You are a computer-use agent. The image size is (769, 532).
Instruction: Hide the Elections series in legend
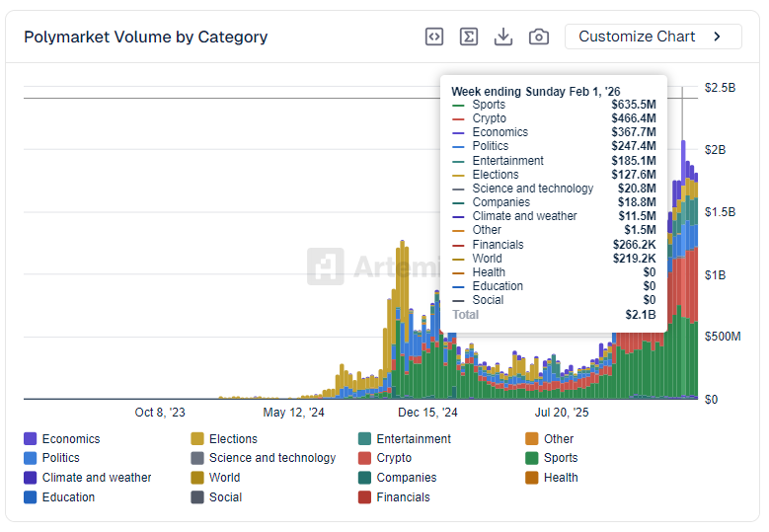coord(233,439)
